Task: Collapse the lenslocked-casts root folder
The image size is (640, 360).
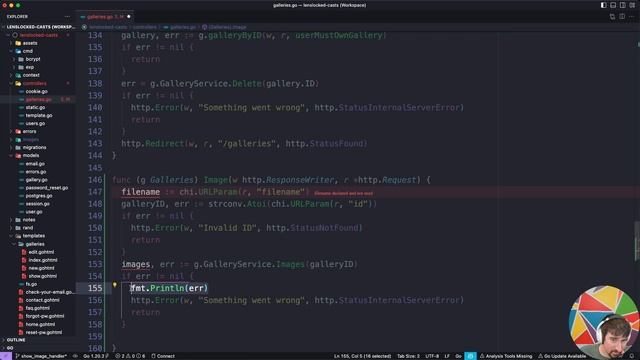Action: pos(38,35)
